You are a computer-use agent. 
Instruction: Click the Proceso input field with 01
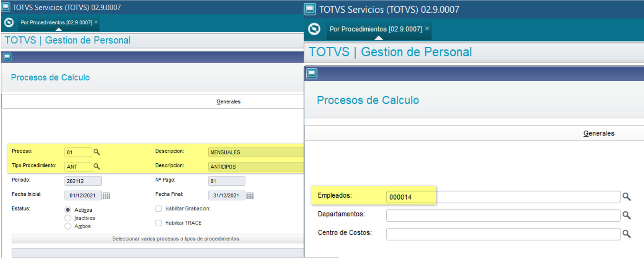78,152
